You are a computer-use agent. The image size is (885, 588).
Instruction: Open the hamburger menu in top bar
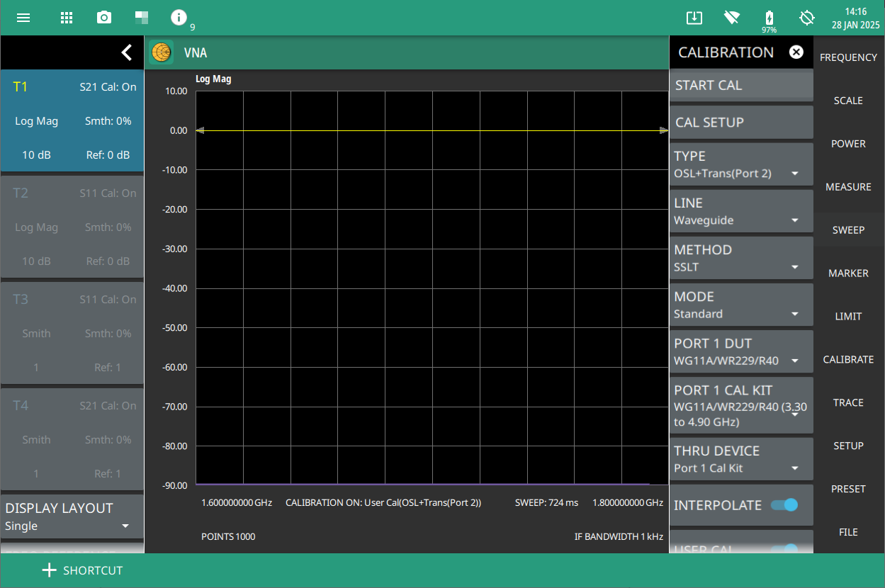[23, 18]
